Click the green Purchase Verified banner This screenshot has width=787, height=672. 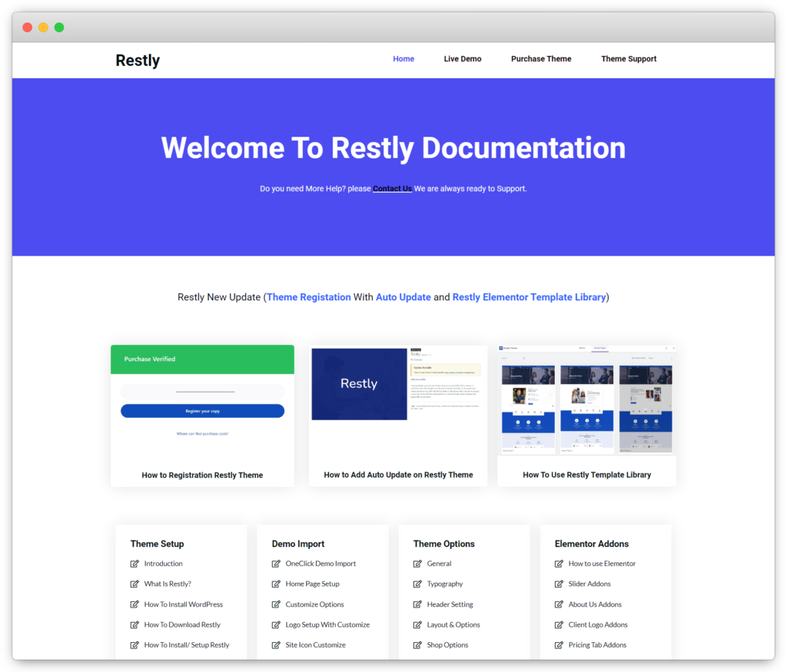(202, 359)
